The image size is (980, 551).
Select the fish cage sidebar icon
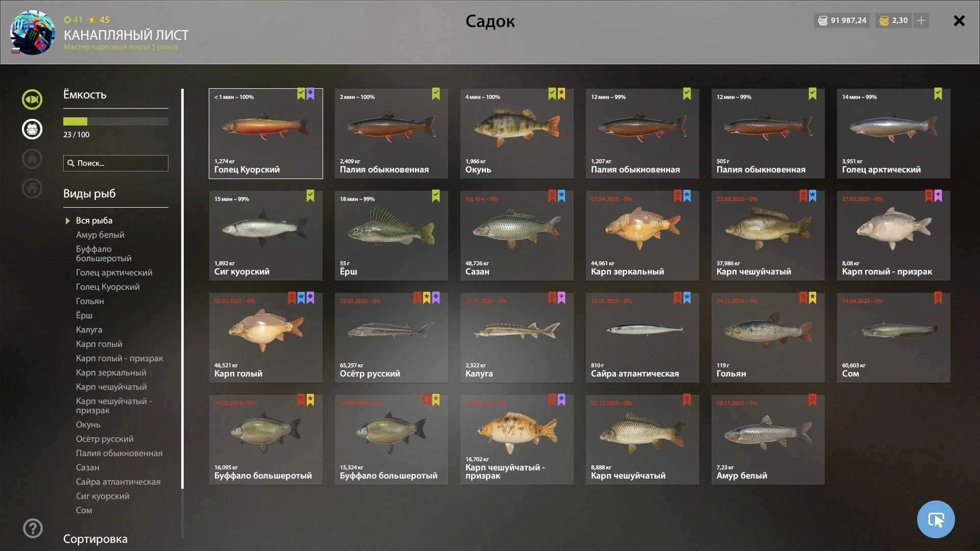coord(32,129)
